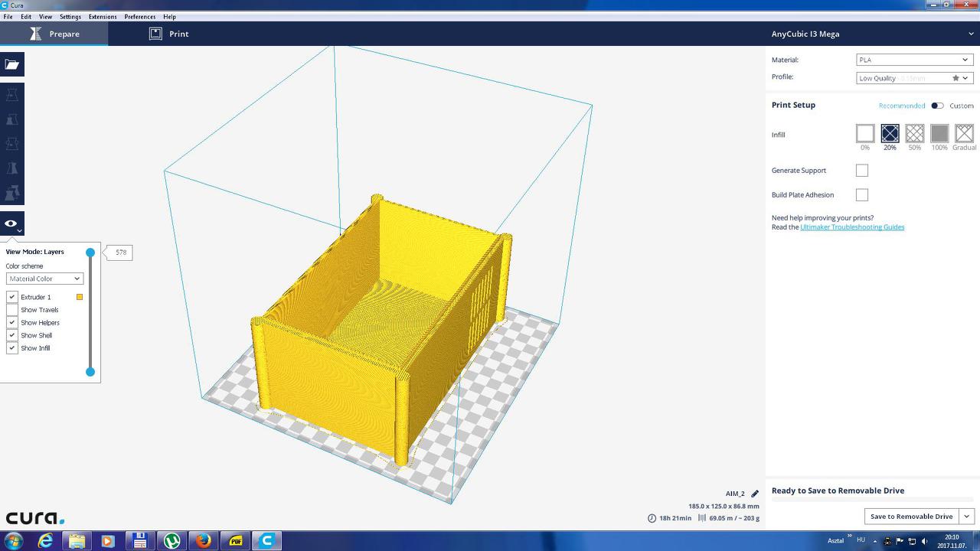This screenshot has width=980, height=551.
Task: Click the HU language indicator
Action: tap(861, 540)
